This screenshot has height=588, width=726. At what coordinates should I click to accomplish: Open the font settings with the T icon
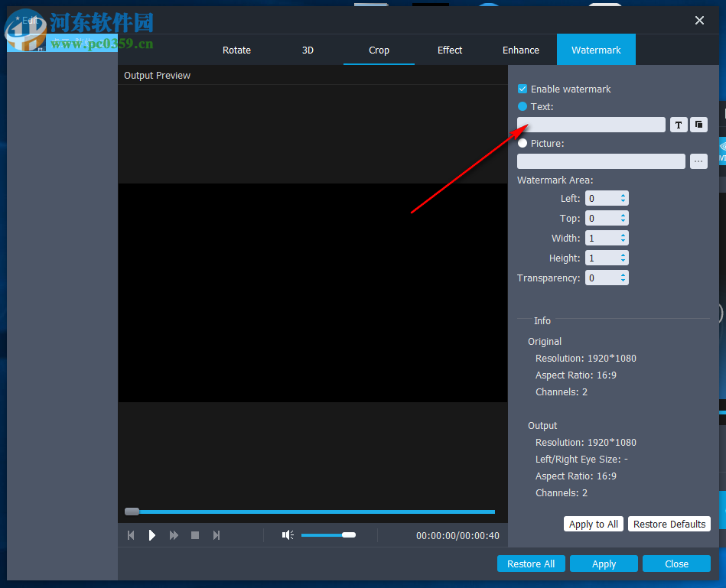[678, 124]
